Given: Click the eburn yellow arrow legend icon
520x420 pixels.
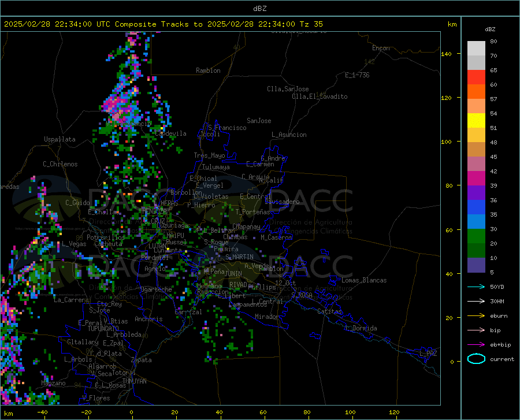Looking at the screenshot, I should coord(476,316).
